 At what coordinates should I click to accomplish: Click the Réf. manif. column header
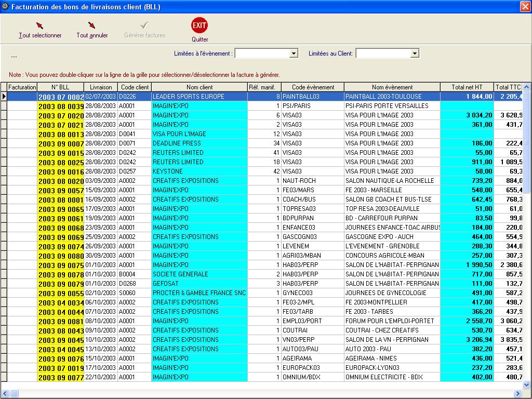coord(264,87)
